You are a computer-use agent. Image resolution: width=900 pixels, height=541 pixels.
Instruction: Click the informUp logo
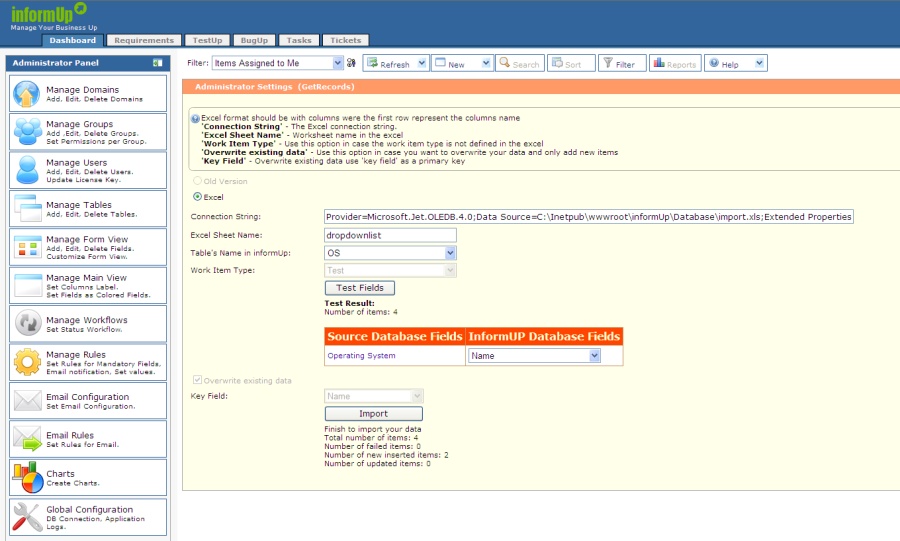(x=48, y=13)
